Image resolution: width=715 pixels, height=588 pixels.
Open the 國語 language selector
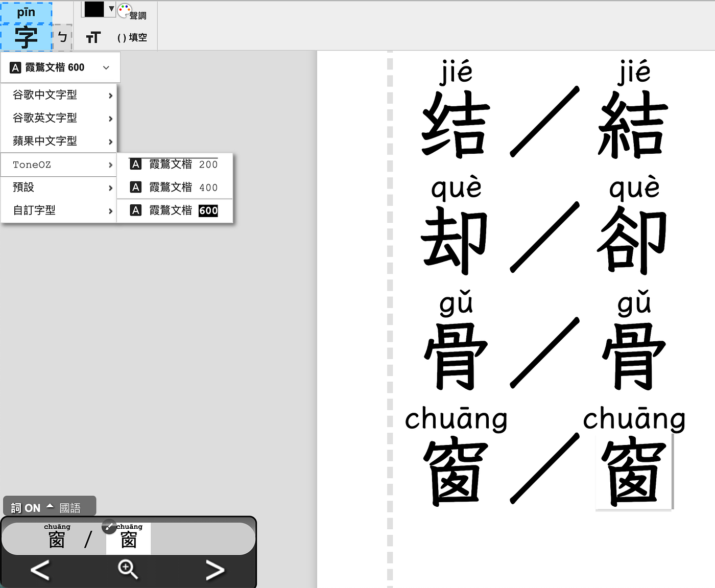click(x=70, y=508)
